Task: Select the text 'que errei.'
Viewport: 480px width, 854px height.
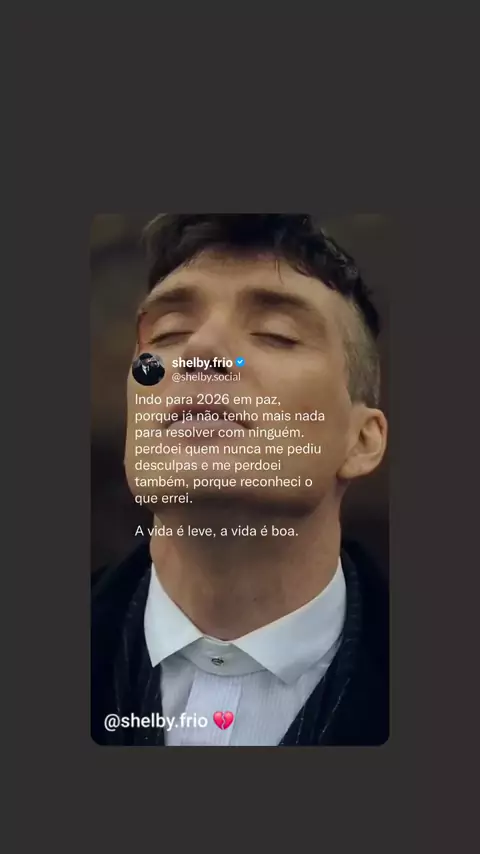Action: [x=163, y=498]
